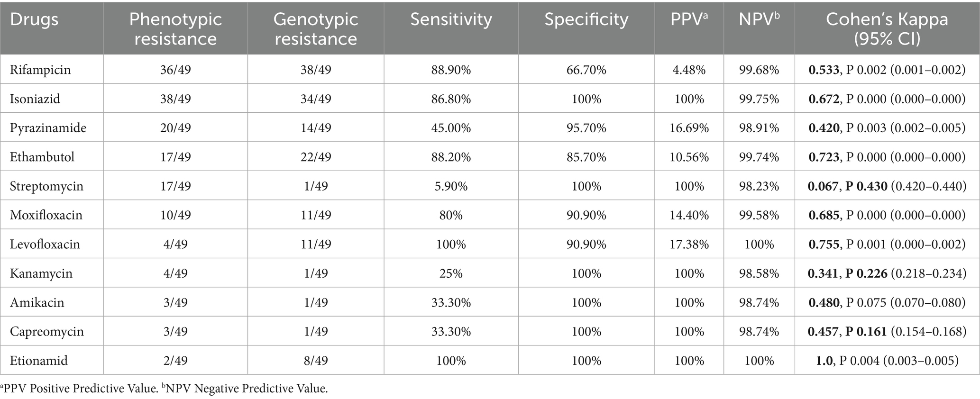Select the Kanamycin row label
The width and height of the screenshot is (980, 399).
coord(41,273)
